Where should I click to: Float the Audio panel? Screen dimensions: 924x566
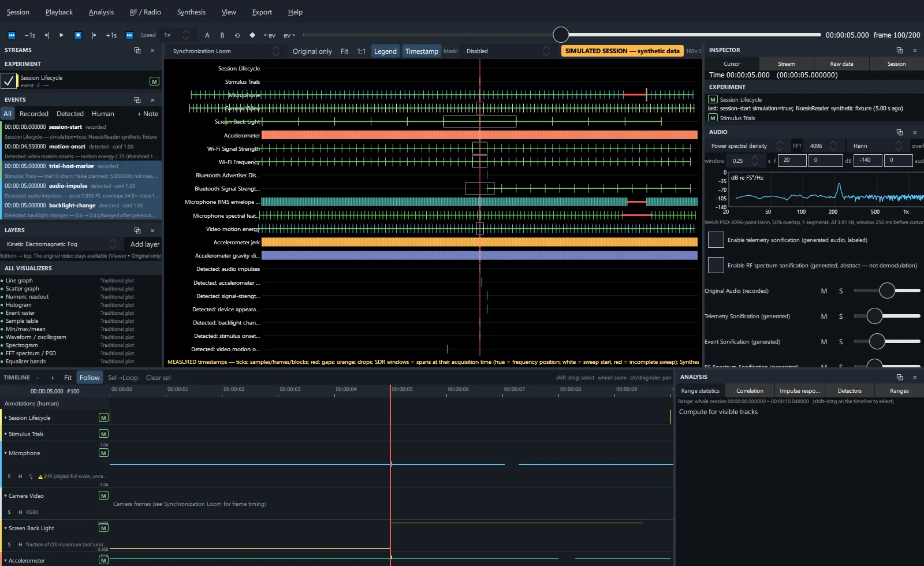click(x=900, y=132)
